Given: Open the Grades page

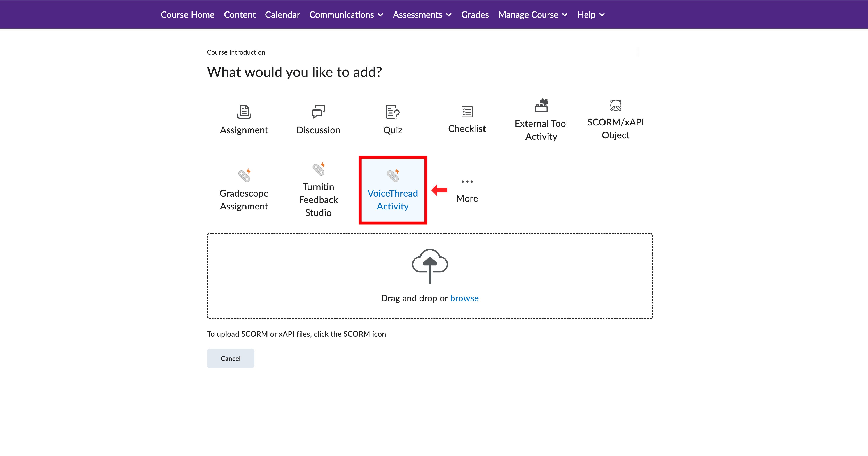Looking at the screenshot, I should [475, 14].
